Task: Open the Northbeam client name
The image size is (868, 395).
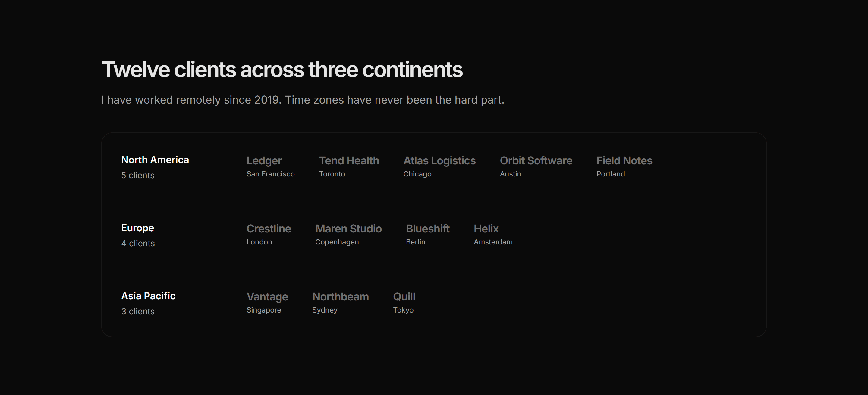Action: coord(340,297)
